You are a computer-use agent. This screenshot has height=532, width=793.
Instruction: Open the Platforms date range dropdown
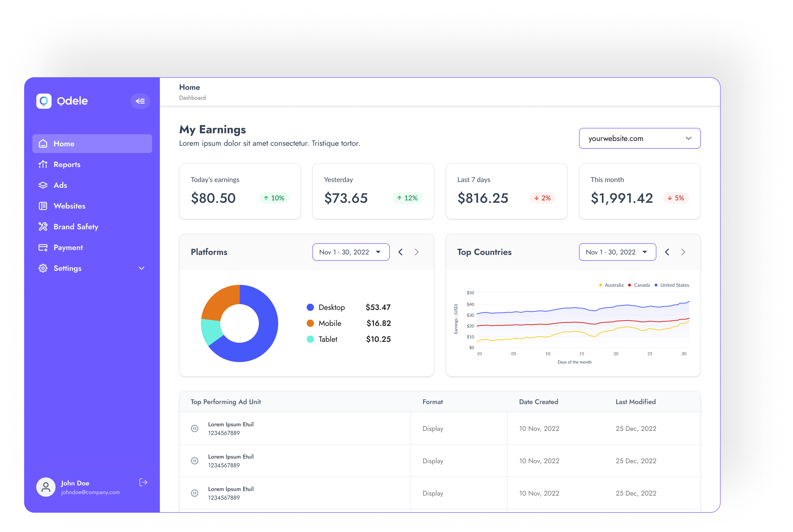pyautogui.click(x=351, y=252)
